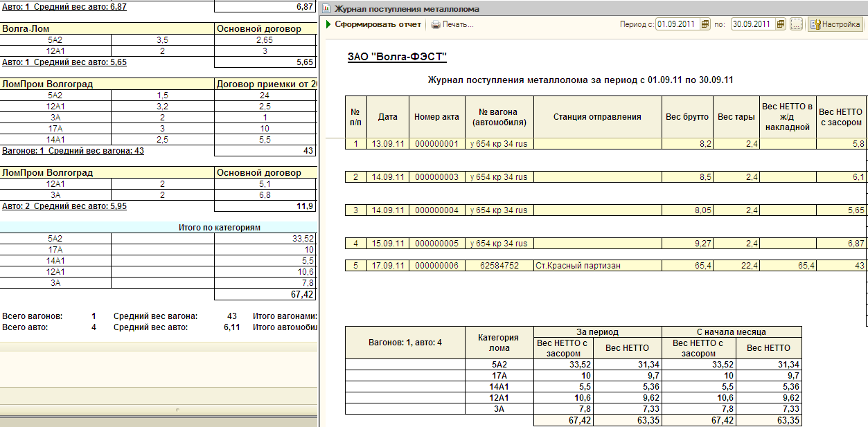
Task: Click the Всего вагонов: label
Action: click(32, 316)
